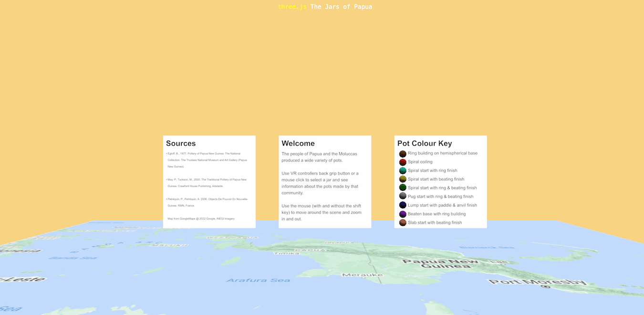Click the Sources panel heading
This screenshot has width=644, height=315.
[x=181, y=143]
